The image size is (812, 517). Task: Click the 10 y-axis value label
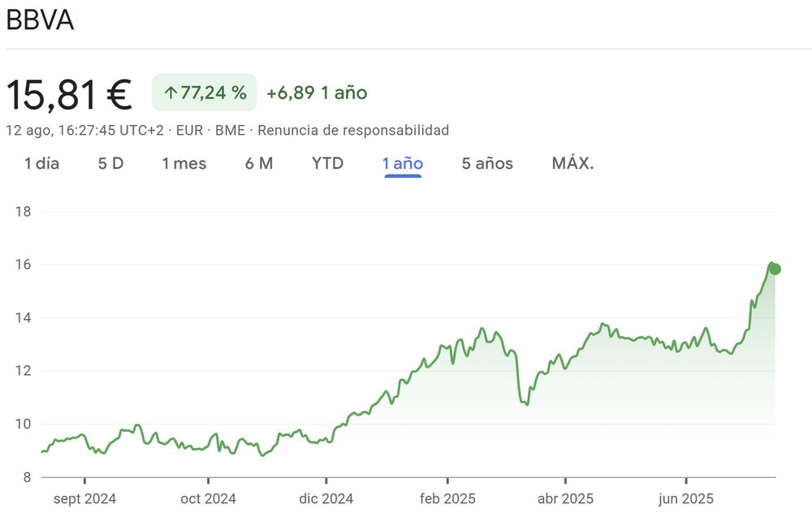(x=24, y=424)
